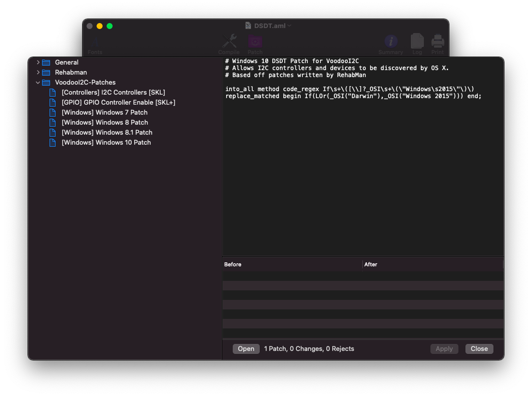Image resolution: width=532 pixels, height=397 pixels.
Task: Click the DSDT.aml document title icon
Action: point(249,26)
